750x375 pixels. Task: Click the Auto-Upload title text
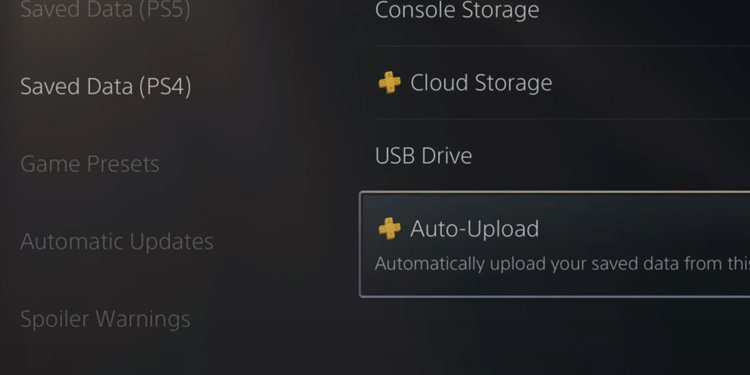tap(474, 229)
